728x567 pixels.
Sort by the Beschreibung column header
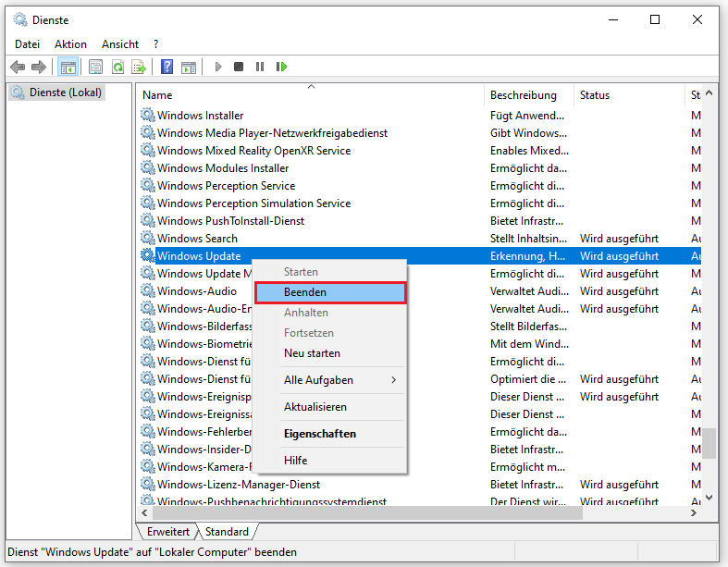529,95
